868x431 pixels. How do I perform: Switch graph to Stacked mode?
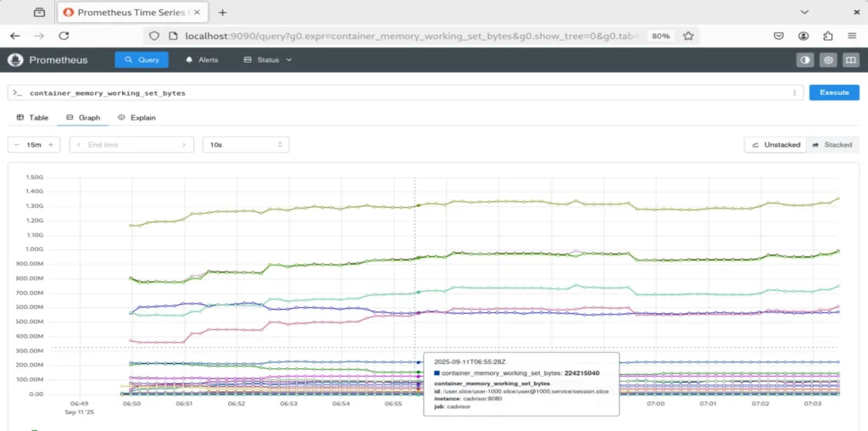(x=832, y=145)
